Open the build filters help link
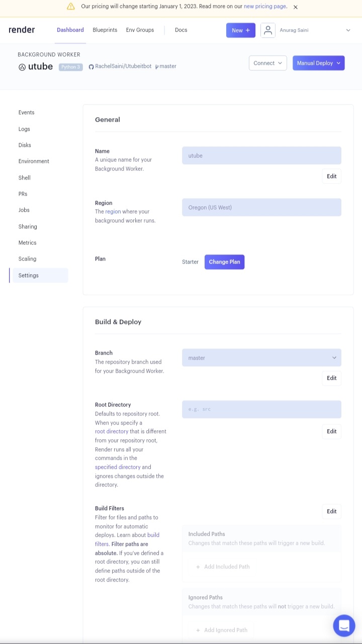Image resolution: width=362 pixels, height=644 pixels. (127, 540)
